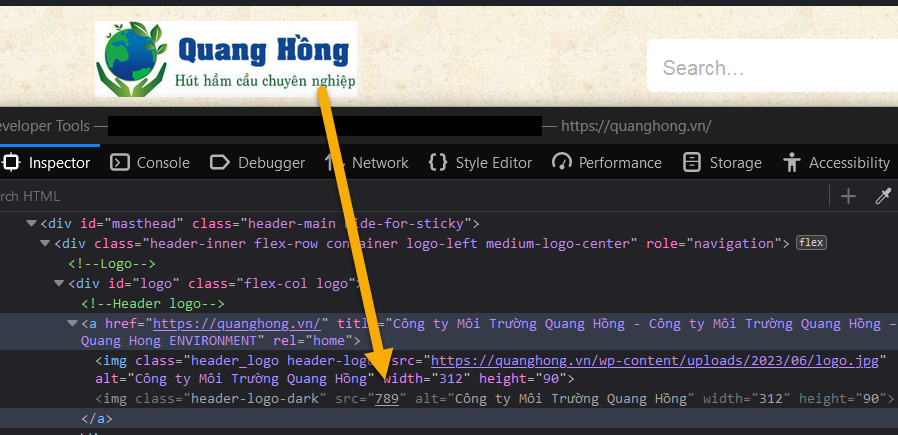
Task: Click the Storage database icon
Action: click(x=692, y=163)
